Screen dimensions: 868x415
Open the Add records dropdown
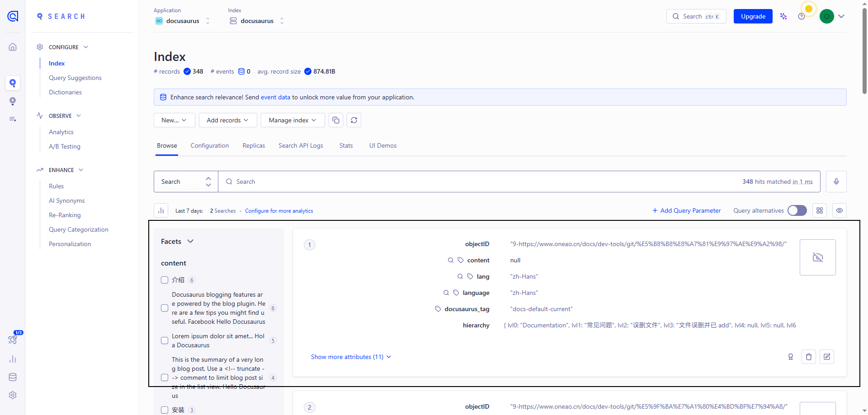click(x=227, y=120)
